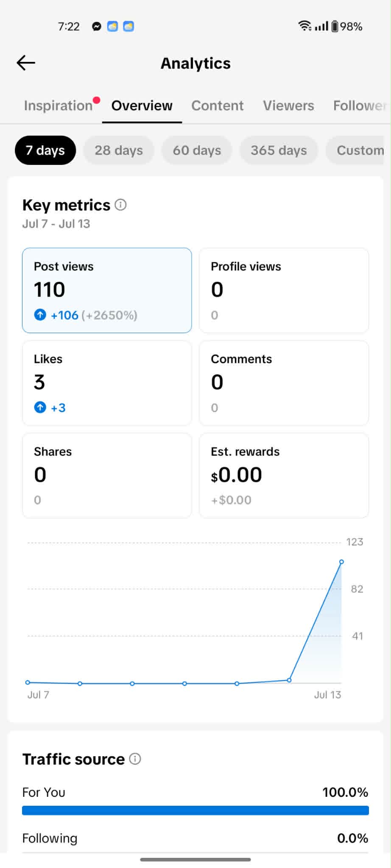This screenshot has width=391, height=868.
Task: Select the Est. rewards metric card
Action: (x=284, y=476)
